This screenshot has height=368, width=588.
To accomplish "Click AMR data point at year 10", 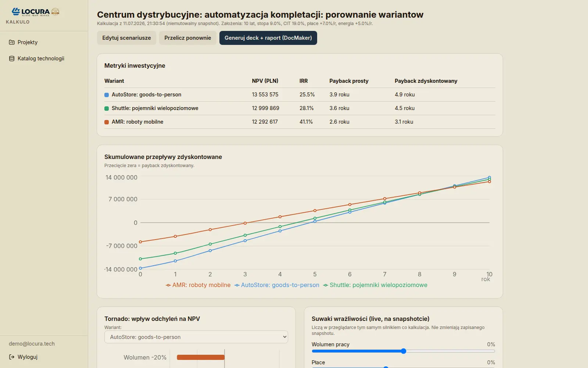I will pyautogui.click(x=490, y=182).
